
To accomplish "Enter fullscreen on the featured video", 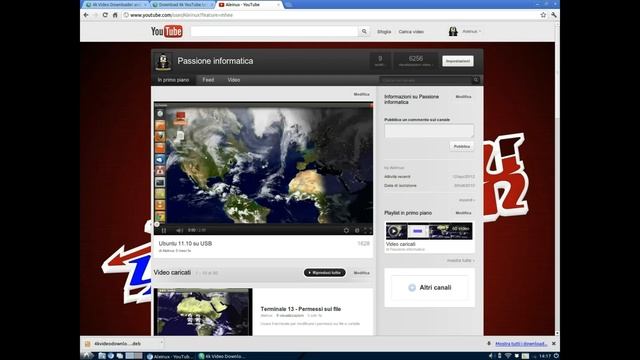I will [367, 230].
